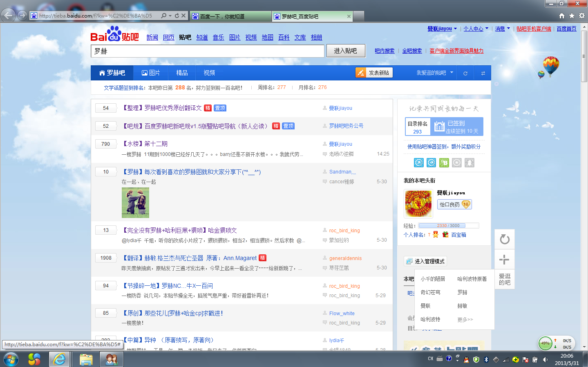Refresh the page from the address bar
Screen dimensions: 588x367
tap(177, 16)
